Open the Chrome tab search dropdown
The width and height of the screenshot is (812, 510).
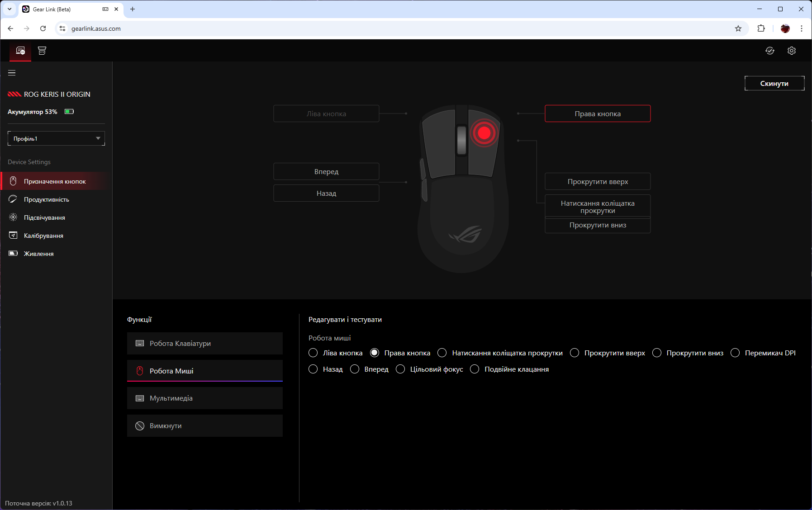coord(9,9)
